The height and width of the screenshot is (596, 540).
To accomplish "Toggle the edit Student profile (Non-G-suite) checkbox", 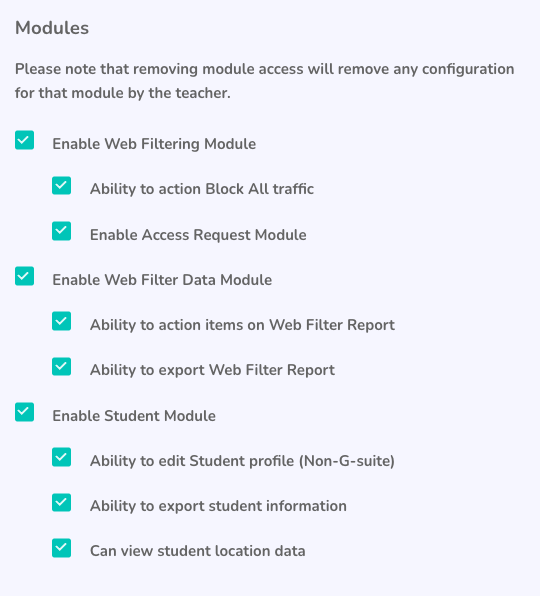I will tap(62, 457).
